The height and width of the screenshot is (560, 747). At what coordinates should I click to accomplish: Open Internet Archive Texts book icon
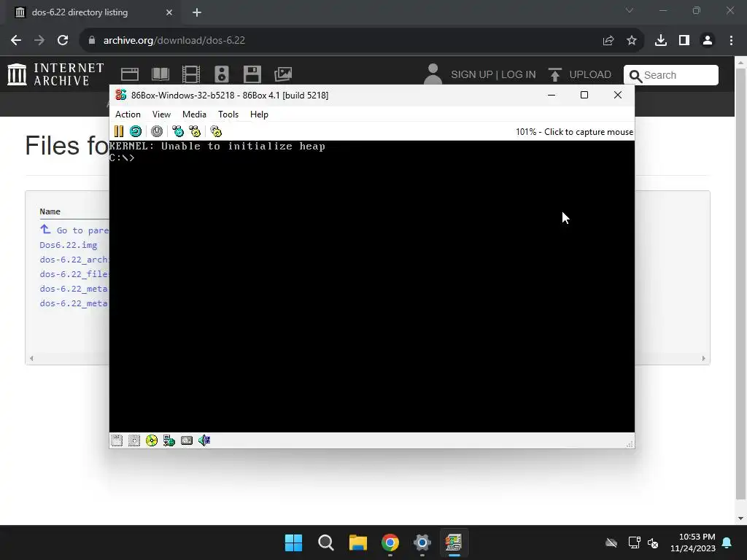(x=160, y=74)
